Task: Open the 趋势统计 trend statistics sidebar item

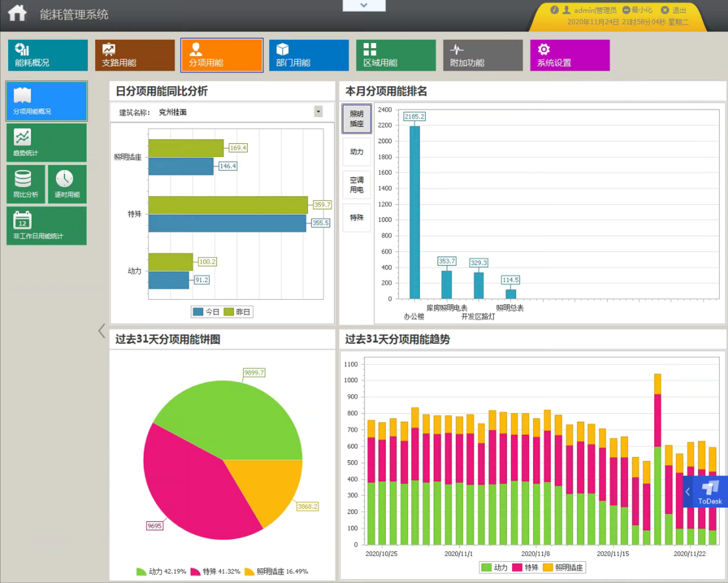Action: [x=46, y=143]
